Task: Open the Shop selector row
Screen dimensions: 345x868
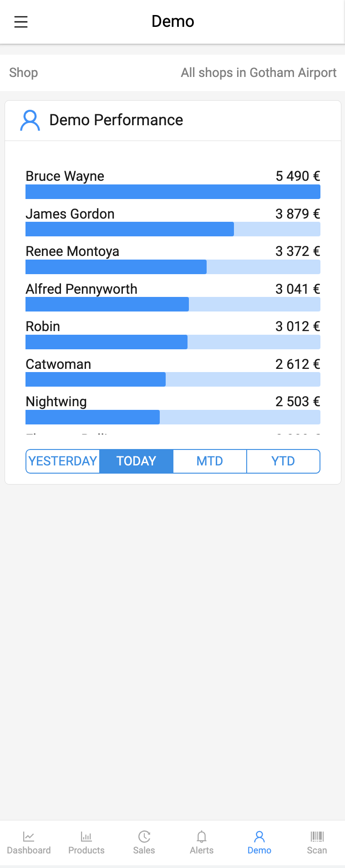Action: pos(172,73)
